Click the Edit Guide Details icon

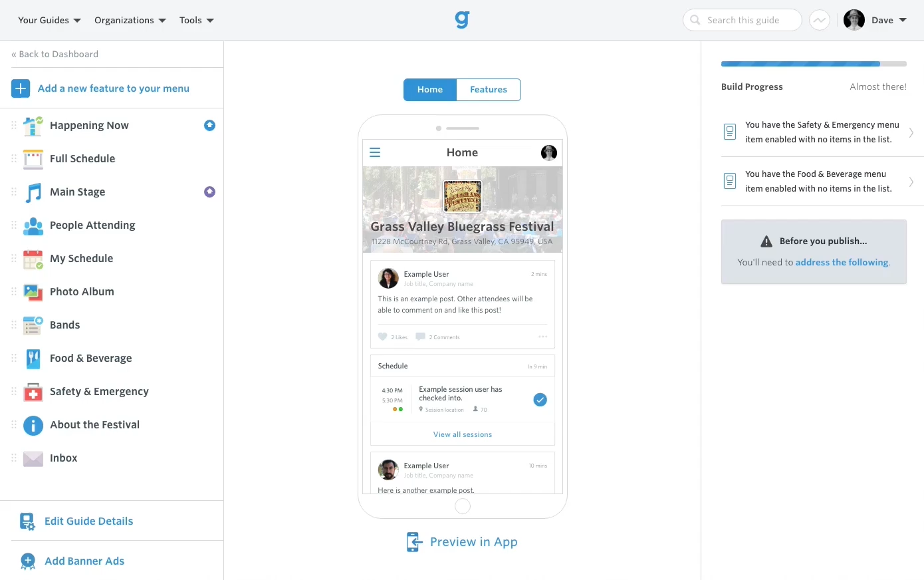point(27,521)
